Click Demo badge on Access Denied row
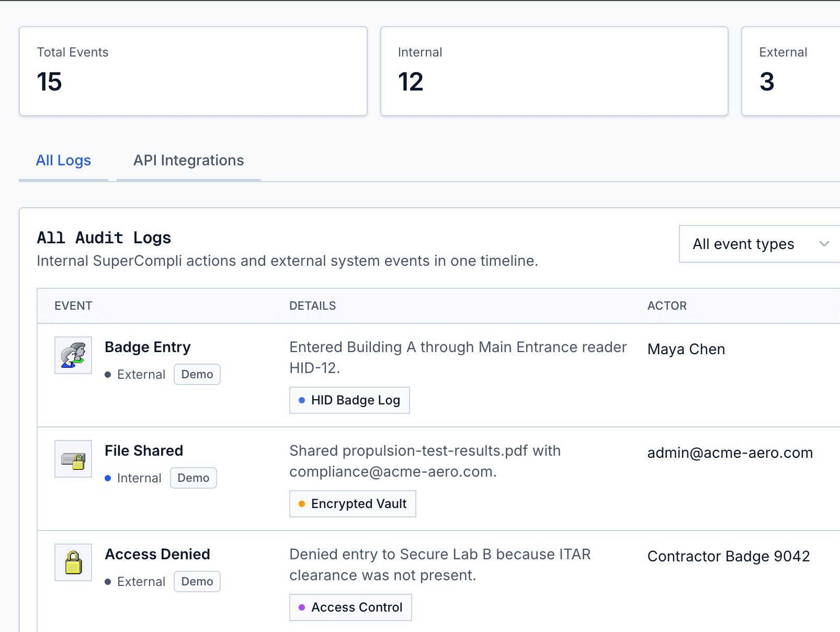 point(197,582)
